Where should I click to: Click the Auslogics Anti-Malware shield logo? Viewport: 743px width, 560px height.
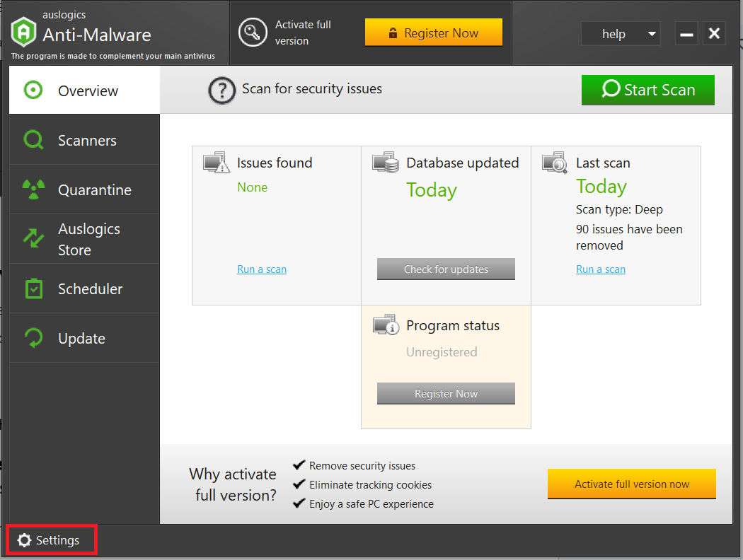(23, 32)
